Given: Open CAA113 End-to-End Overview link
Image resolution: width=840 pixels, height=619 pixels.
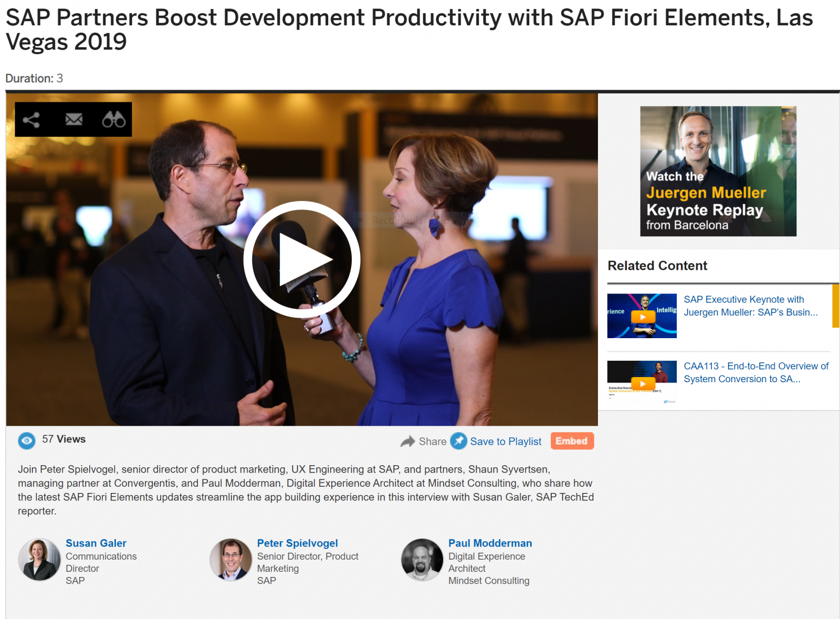Looking at the screenshot, I should coord(756,372).
